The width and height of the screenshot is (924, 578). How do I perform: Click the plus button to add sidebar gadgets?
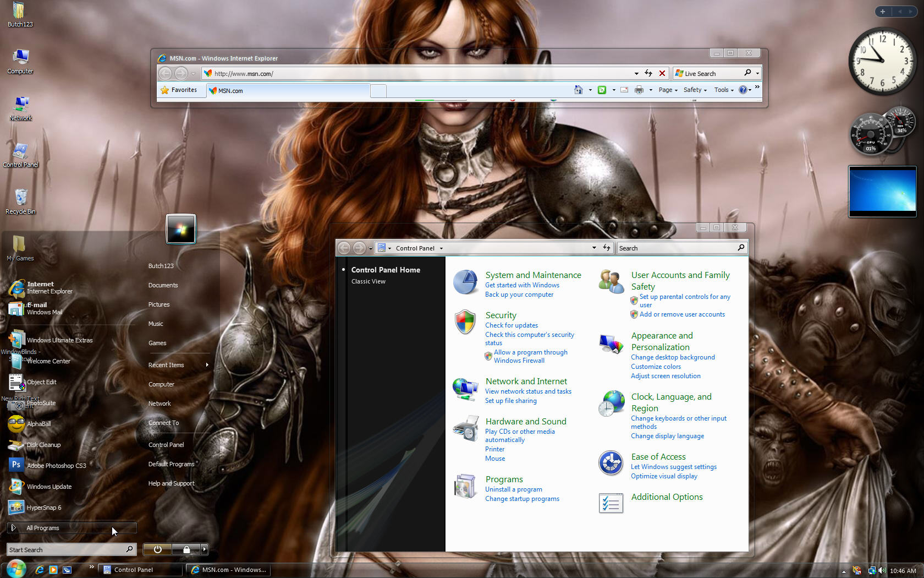pos(882,12)
